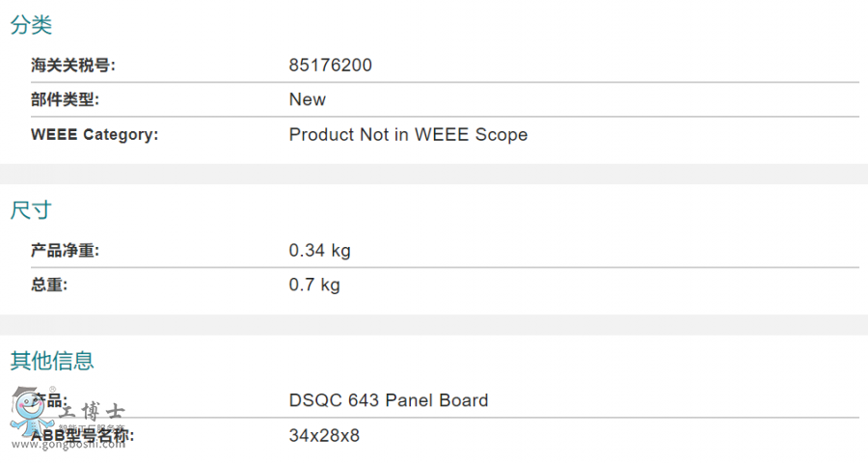This screenshot has width=868, height=463.
Task: Click the 部件类型 label
Action: [65, 99]
